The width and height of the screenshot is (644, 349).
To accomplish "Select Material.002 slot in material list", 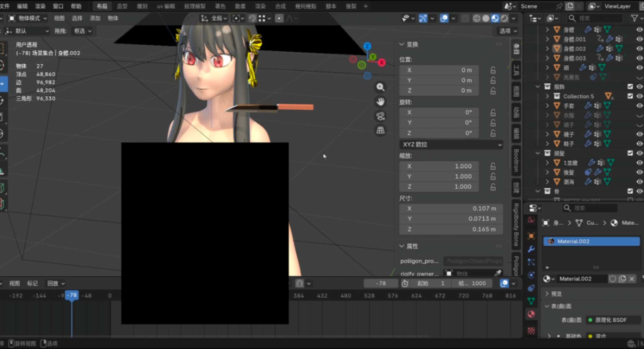I will (591, 241).
